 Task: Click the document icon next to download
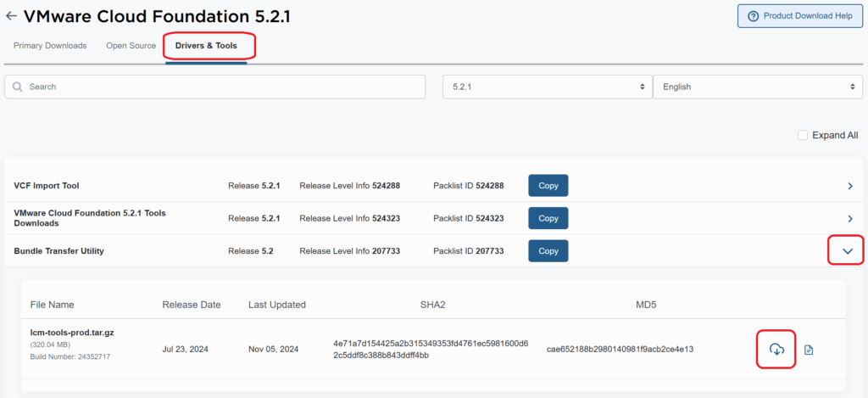[x=809, y=350]
